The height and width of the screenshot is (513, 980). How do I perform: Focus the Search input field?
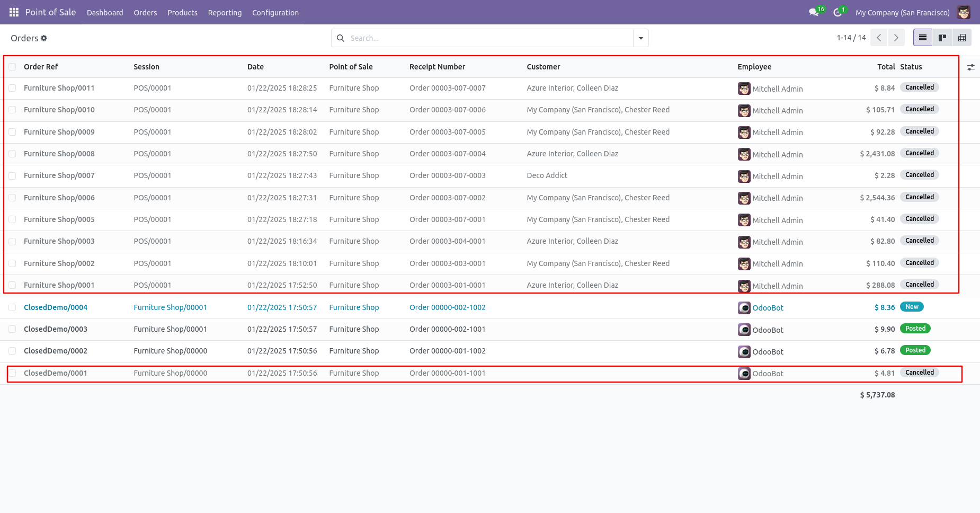[490, 38]
